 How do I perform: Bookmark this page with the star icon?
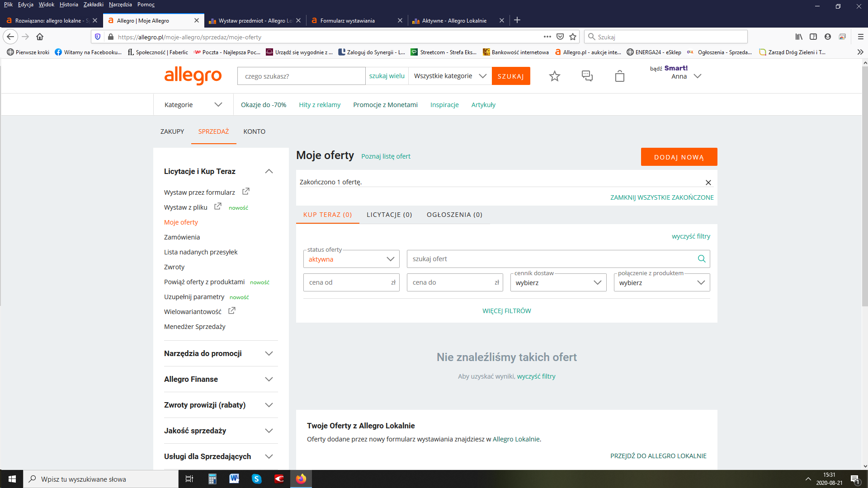tap(573, 37)
